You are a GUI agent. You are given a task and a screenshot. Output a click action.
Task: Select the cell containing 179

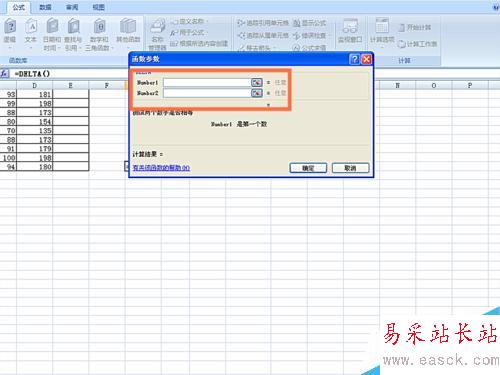35,149
